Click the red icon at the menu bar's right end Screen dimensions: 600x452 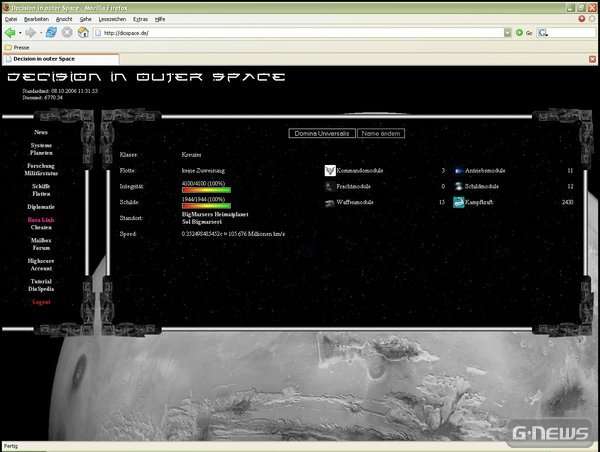click(582, 19)
